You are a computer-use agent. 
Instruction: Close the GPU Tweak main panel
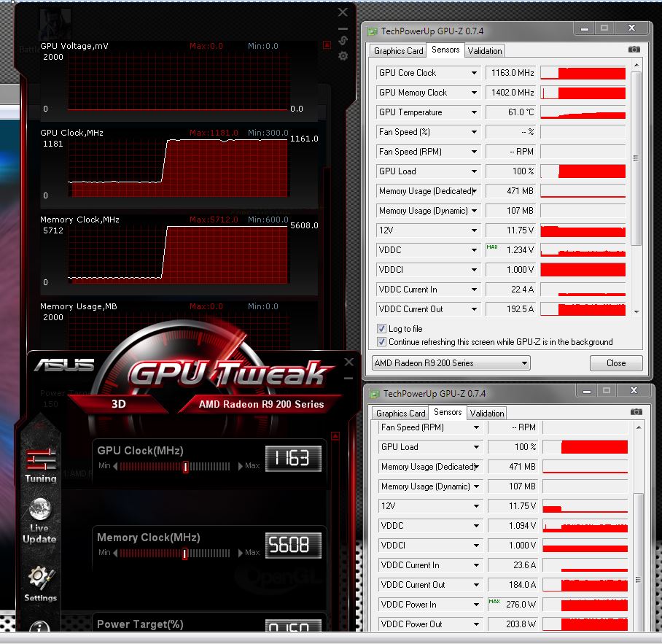(349, 362)
